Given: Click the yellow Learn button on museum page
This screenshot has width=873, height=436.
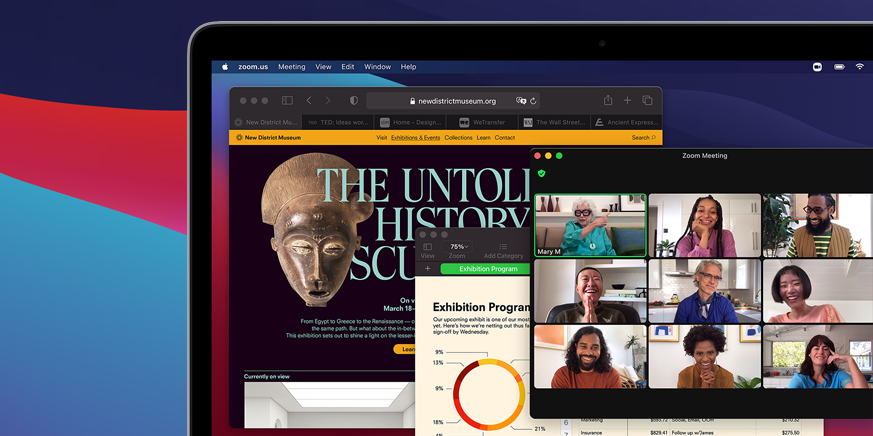Looking at the screenshot, I should click(405, 349).
